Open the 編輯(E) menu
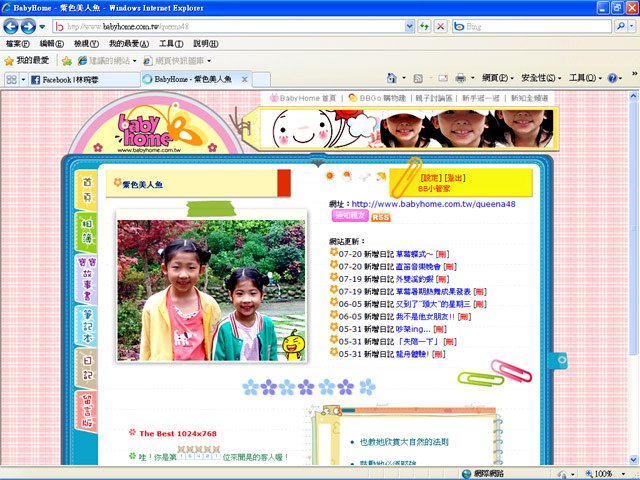 coord(51,44)
